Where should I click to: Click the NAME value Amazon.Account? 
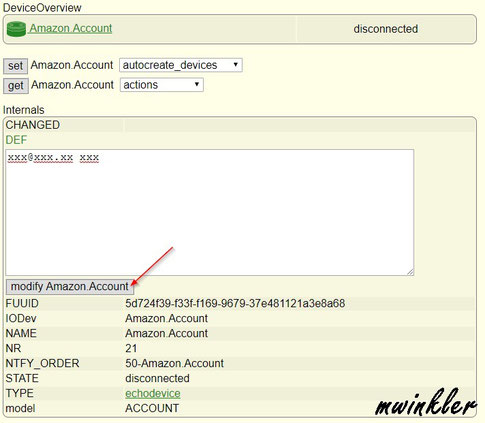166,333
